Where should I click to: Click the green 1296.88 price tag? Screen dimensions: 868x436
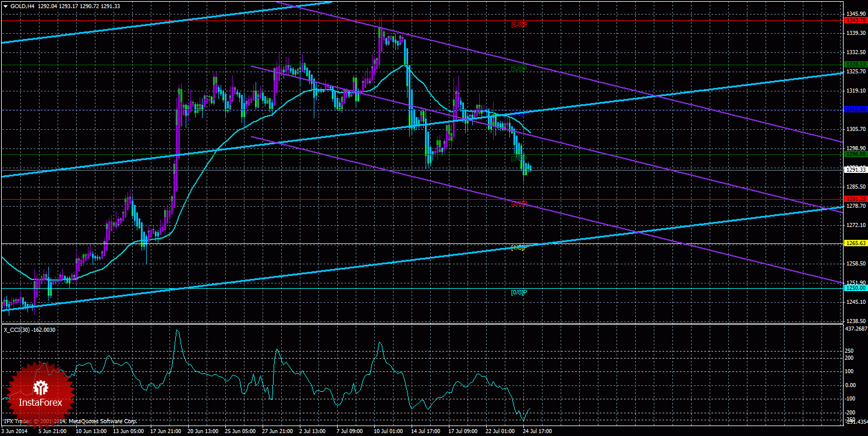856,154
